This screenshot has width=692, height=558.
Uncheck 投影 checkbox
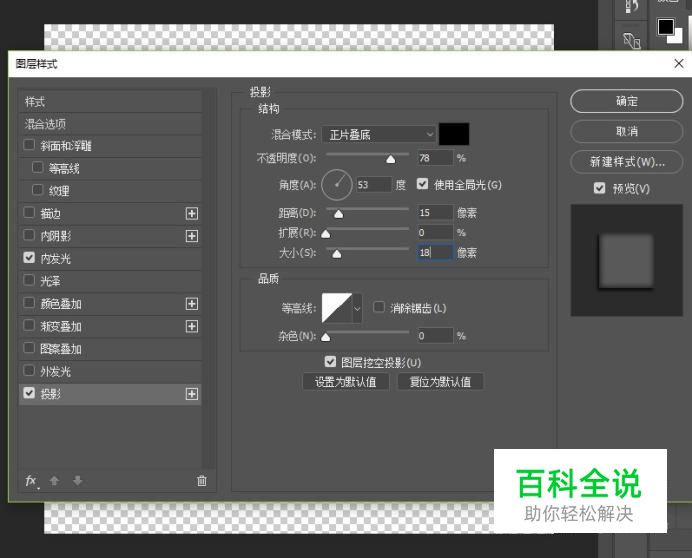pos(29,392)
